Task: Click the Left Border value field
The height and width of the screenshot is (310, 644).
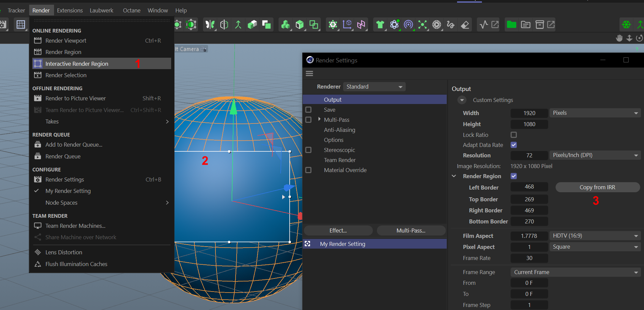Action: click(529, 187)
